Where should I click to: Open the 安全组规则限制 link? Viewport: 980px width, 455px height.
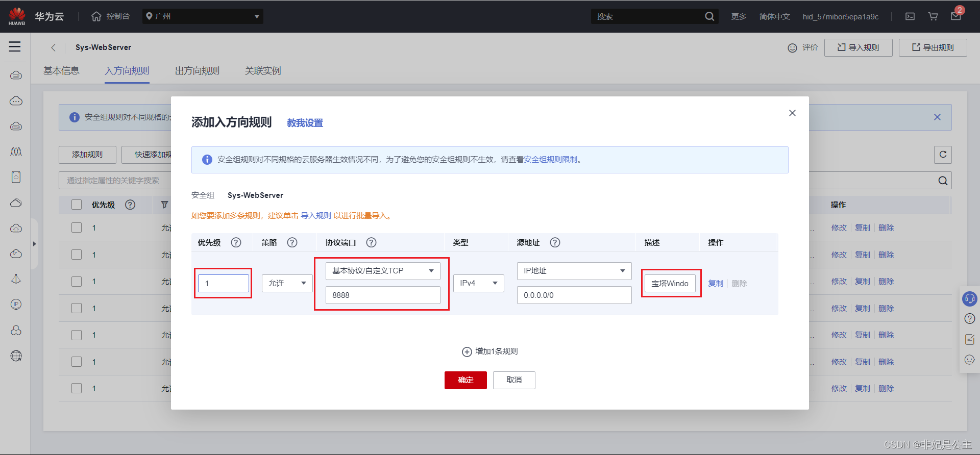coord(550,160)
